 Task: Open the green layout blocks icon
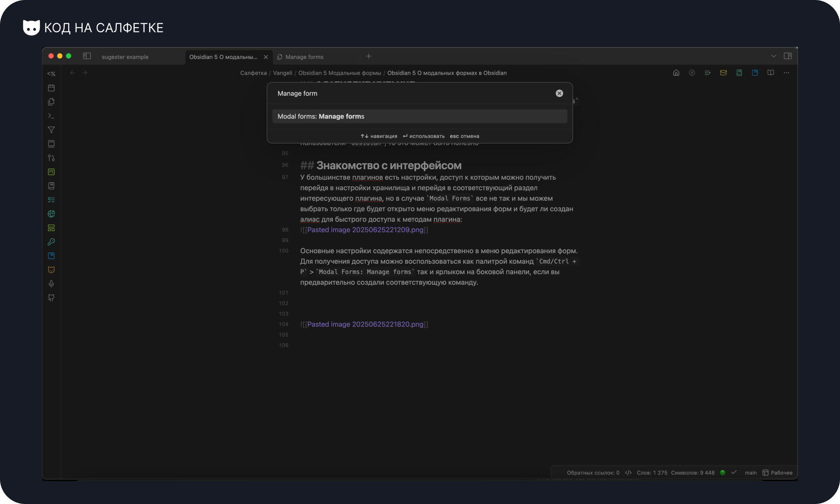[x=51, y=228]
